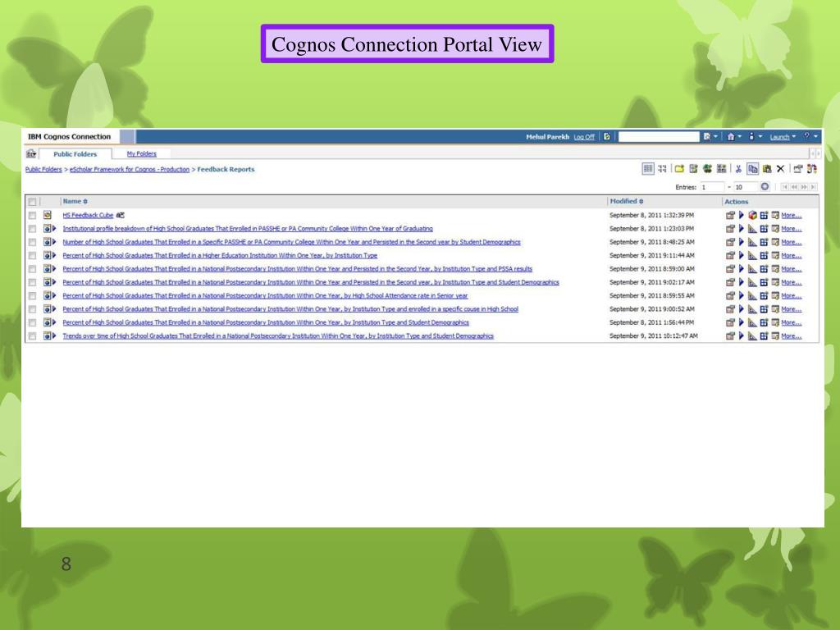Open folder Set Properties toolbar icon

coord(798,169)
